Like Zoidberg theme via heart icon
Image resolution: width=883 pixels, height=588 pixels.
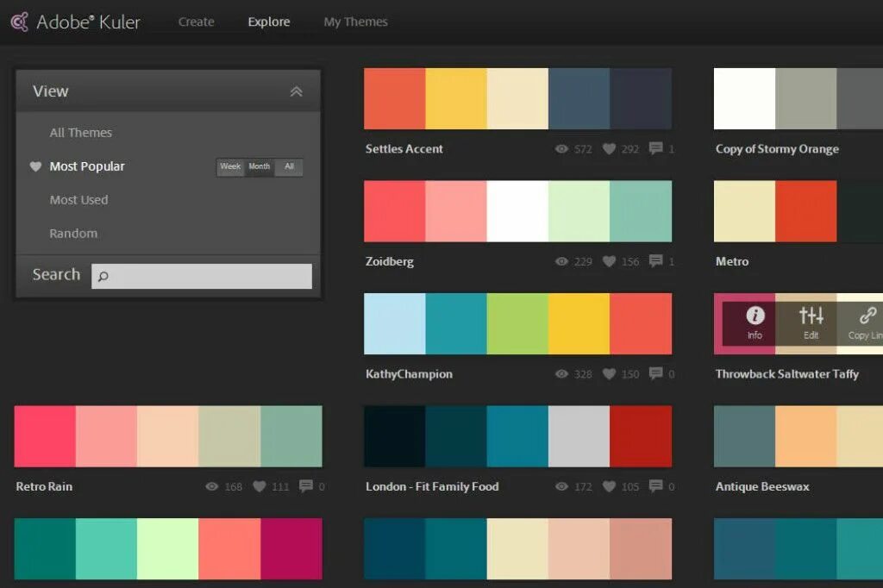pos(609,261)
